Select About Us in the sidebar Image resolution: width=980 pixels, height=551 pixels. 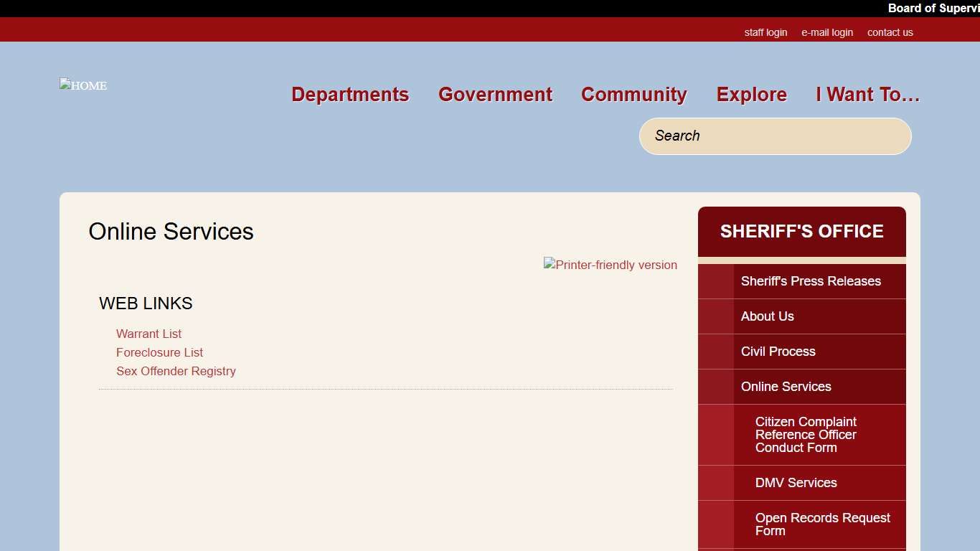[767, 316]
